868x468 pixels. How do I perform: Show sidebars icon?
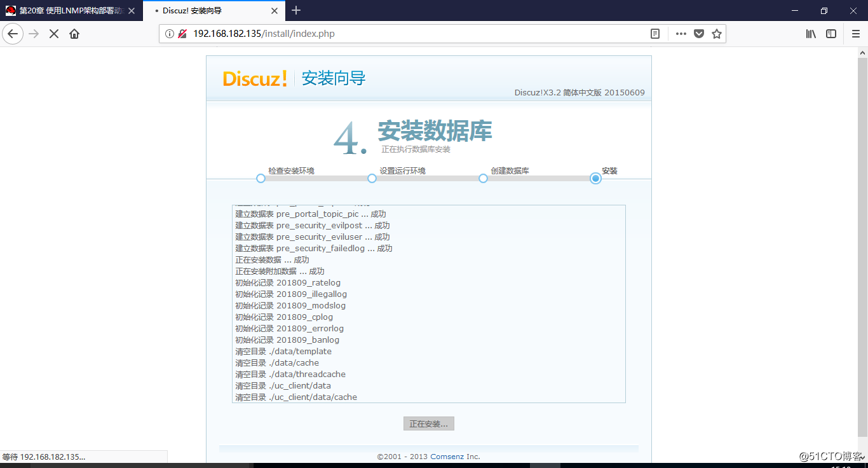click(831, 34)
